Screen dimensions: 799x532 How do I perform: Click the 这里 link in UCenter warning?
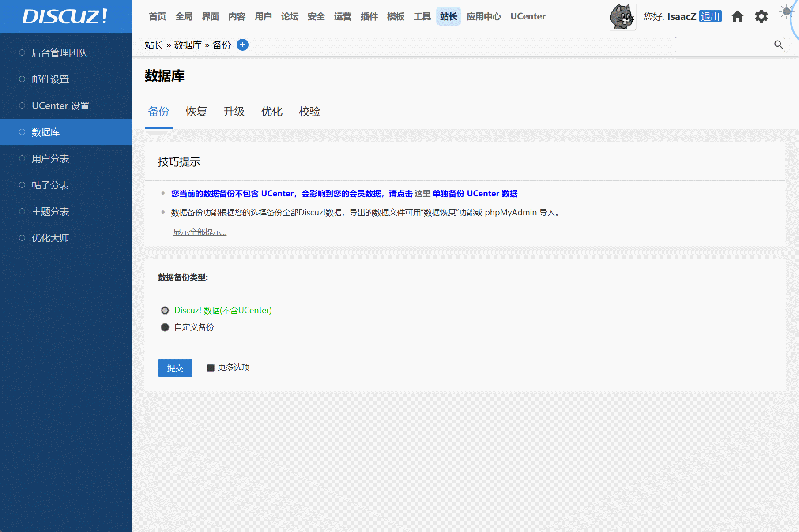pyautogui.click(x=422, y=194)
